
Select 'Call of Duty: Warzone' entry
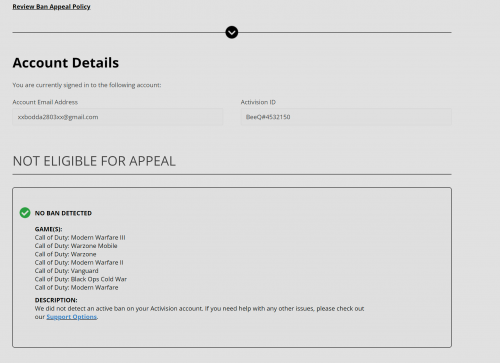tap(65, 254)
